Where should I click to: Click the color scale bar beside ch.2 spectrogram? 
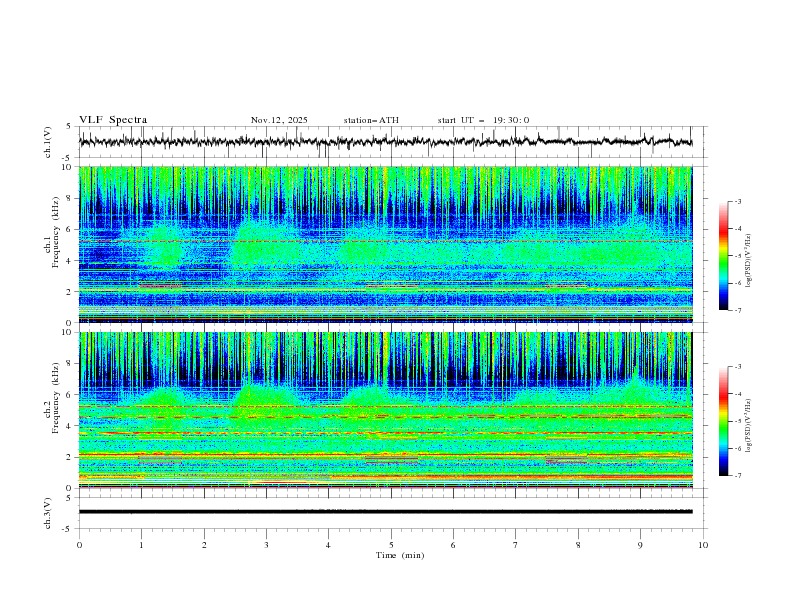[x=723, y=421]
